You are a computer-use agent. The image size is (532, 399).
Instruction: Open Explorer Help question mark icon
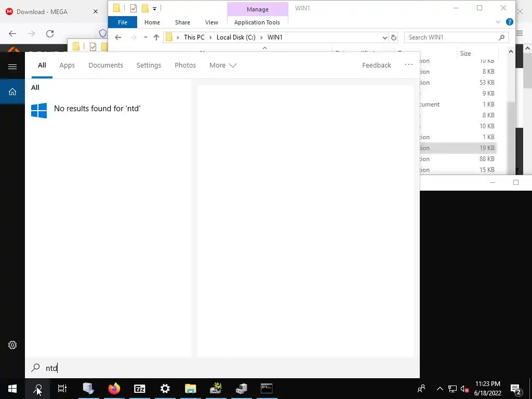tap(509, 22)
